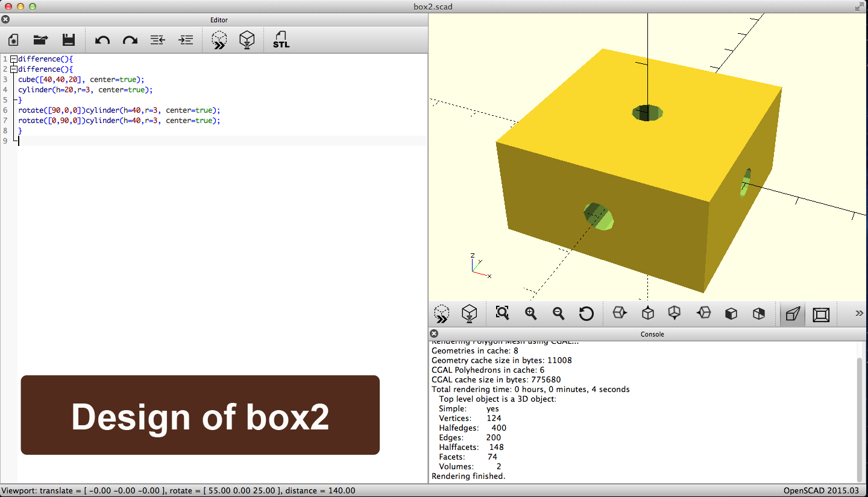Click 'Rendering finished.' in the console

point(468,476)
